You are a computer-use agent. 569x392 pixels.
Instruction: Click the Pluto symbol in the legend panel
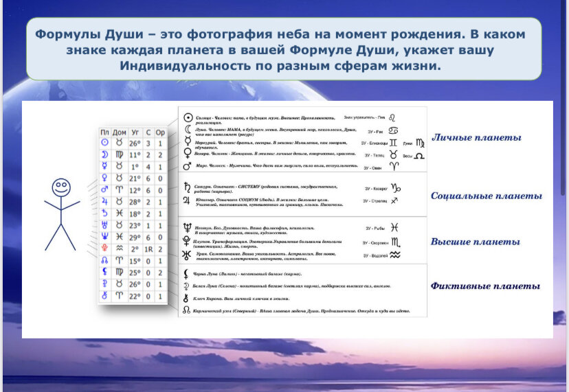186,241
